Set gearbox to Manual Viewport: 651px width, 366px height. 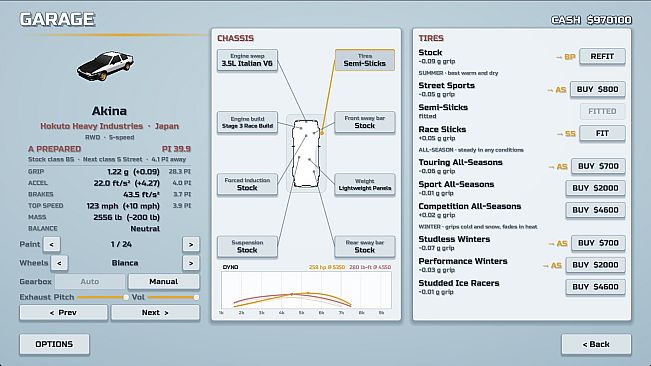(164, 282)
